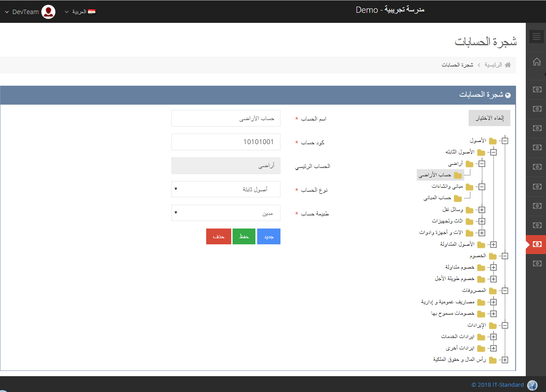546x392 pixels.
Task: Expand the ايرادات أخرى tree node
Action: click(x=493, y=348)
